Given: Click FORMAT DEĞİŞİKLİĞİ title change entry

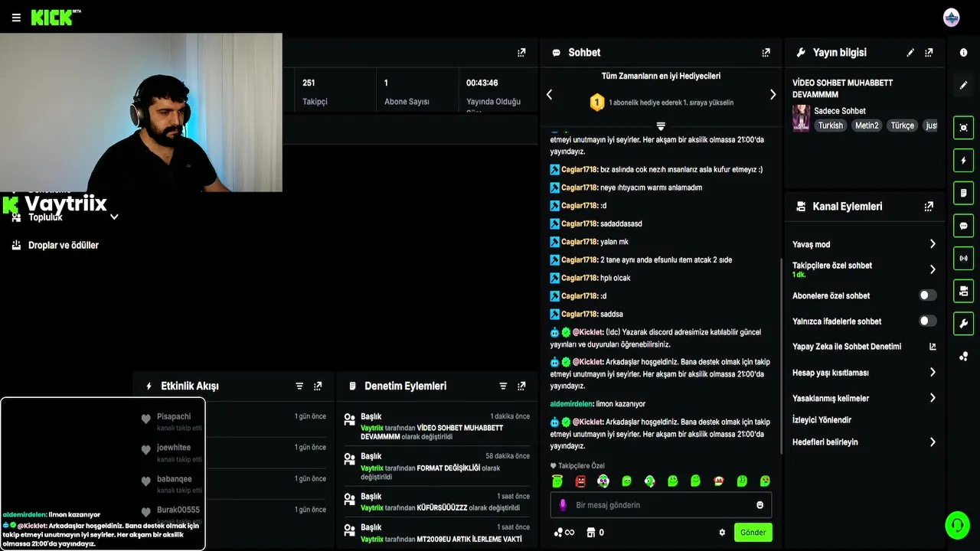Looking at the screenshot, I should [438, 467].
